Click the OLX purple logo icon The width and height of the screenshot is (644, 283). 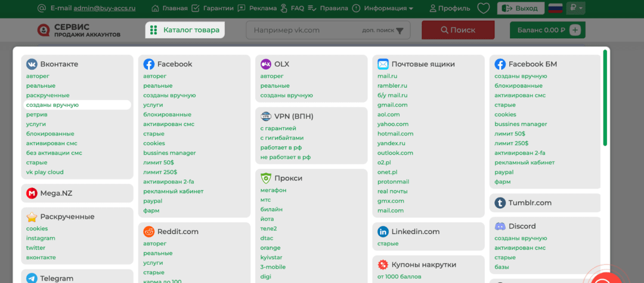266,64
